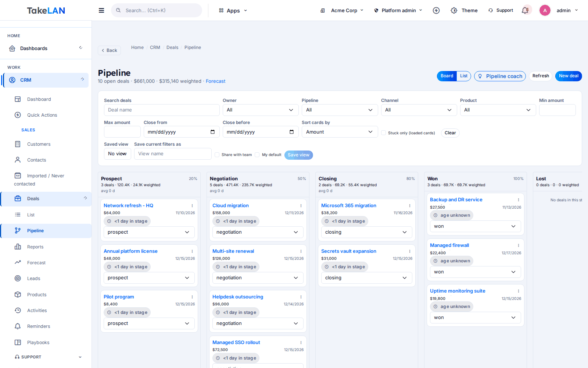Check My default option
This screenshot has width=588, height=368.
tap(257, 155)
